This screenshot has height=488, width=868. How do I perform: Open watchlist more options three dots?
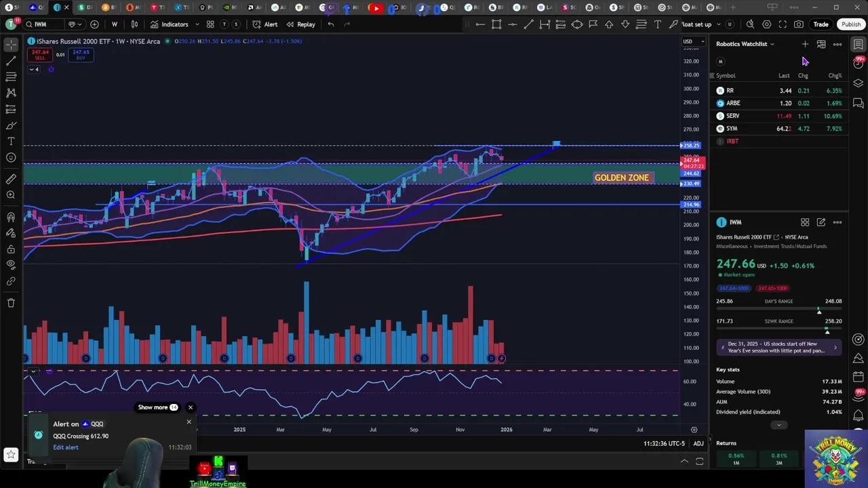[x=837, y=44]
